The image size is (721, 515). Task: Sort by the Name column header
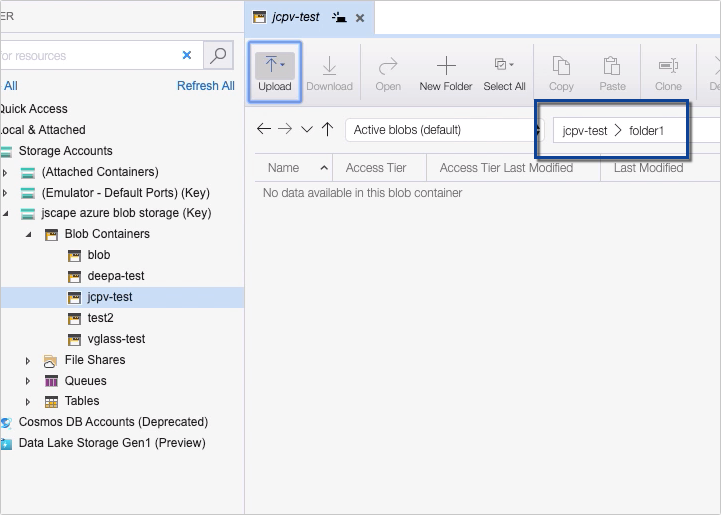coord(284,168)
